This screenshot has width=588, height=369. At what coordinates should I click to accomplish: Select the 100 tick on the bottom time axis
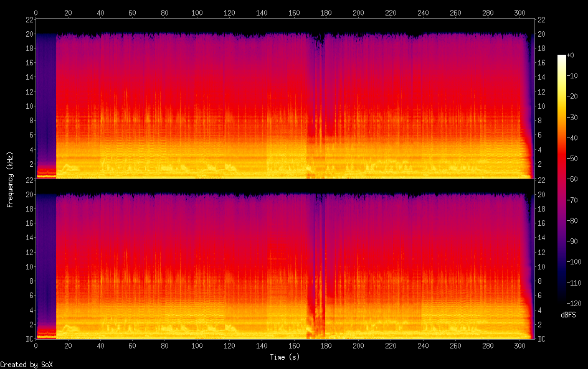tap(197, 345)
